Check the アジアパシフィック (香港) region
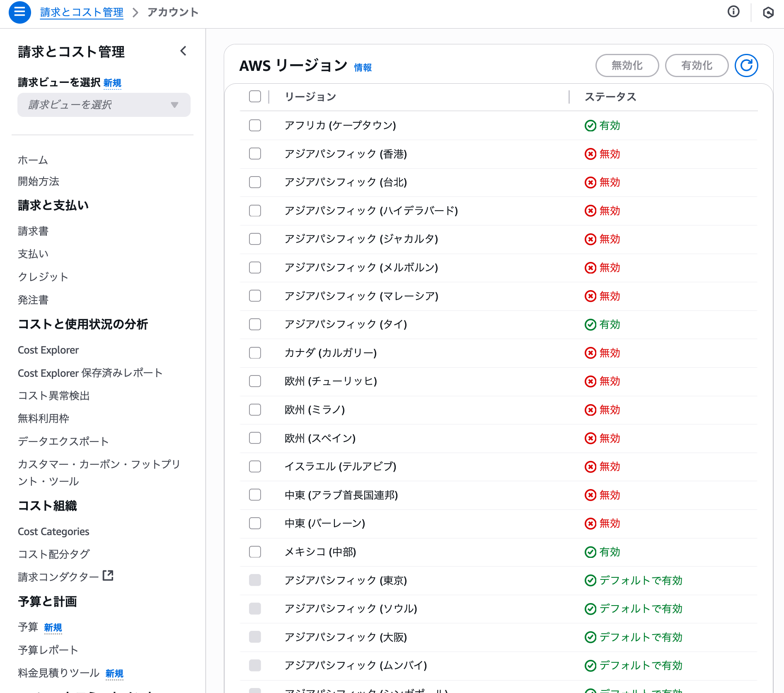784x693 pixels. click(x=255, y=154)
